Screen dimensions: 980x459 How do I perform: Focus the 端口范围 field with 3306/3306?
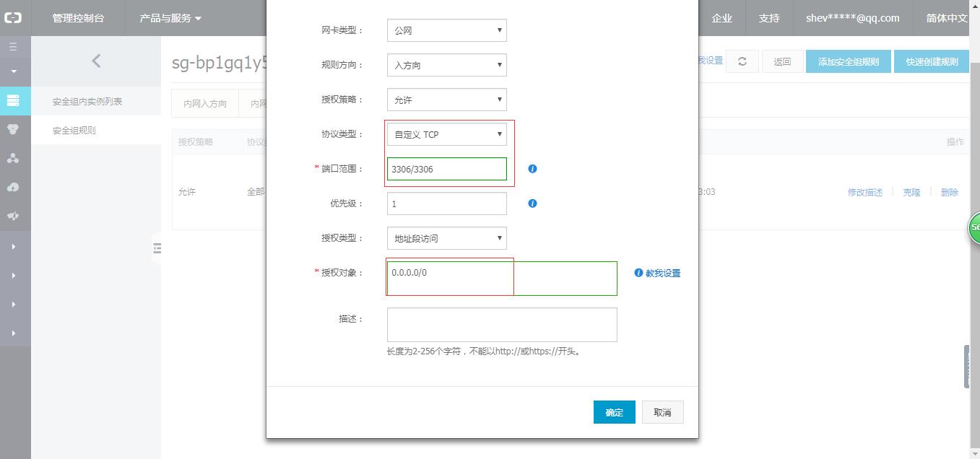[x=447, y=169]
